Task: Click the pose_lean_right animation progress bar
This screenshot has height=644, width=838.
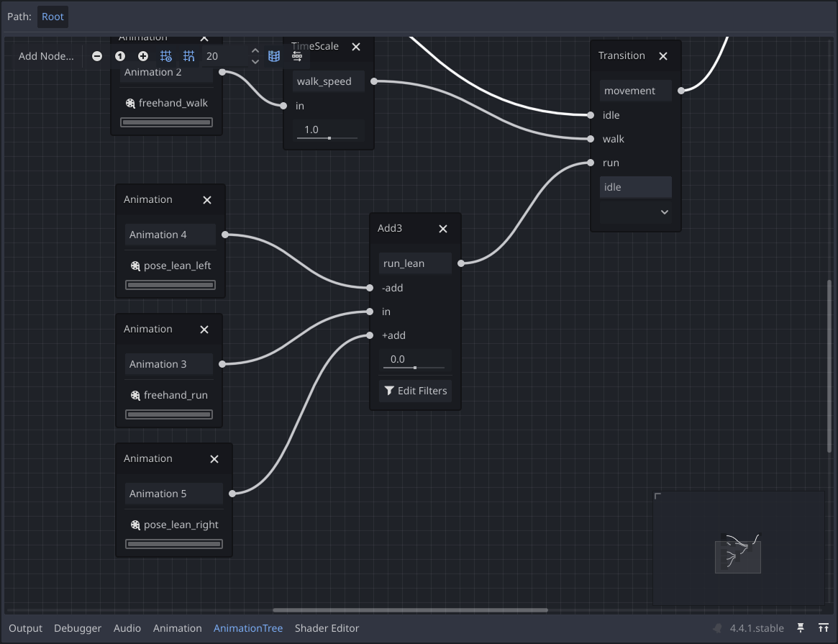Action: tap(174, 544)
